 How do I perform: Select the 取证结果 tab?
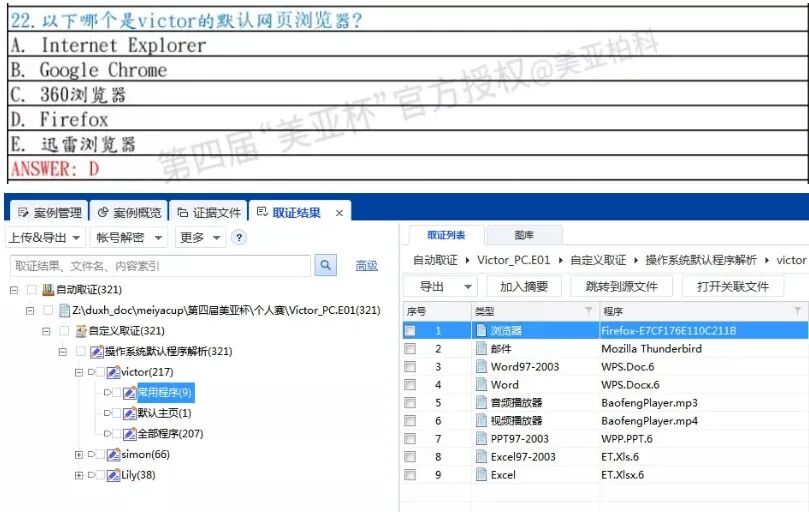(296, 212)
